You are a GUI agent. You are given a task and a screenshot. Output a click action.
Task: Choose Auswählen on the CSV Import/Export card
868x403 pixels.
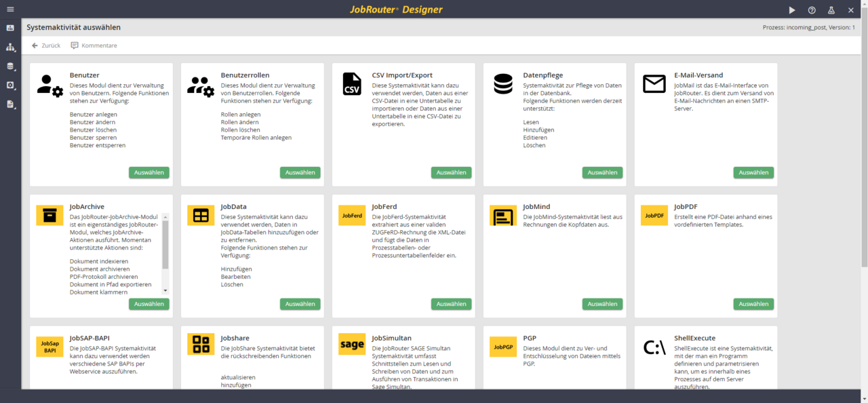click(452, 172)
